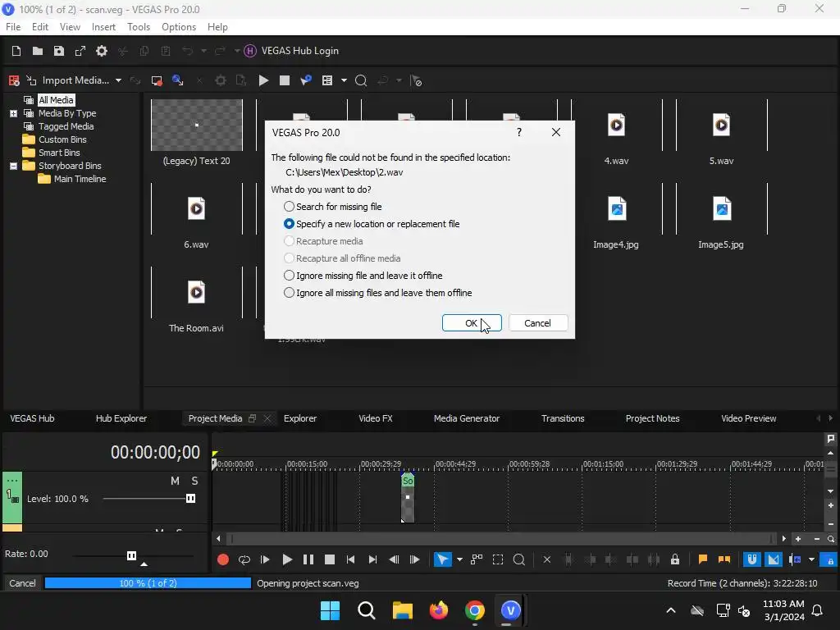Switch to the Video FX tab
Viewport: 840px width, 630px height.
click(376, 418)
